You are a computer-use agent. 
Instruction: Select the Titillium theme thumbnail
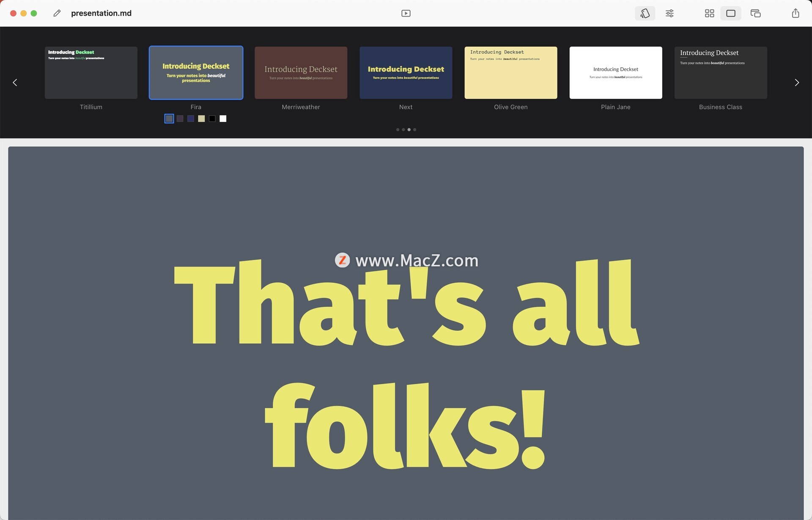tap(91, 73)
